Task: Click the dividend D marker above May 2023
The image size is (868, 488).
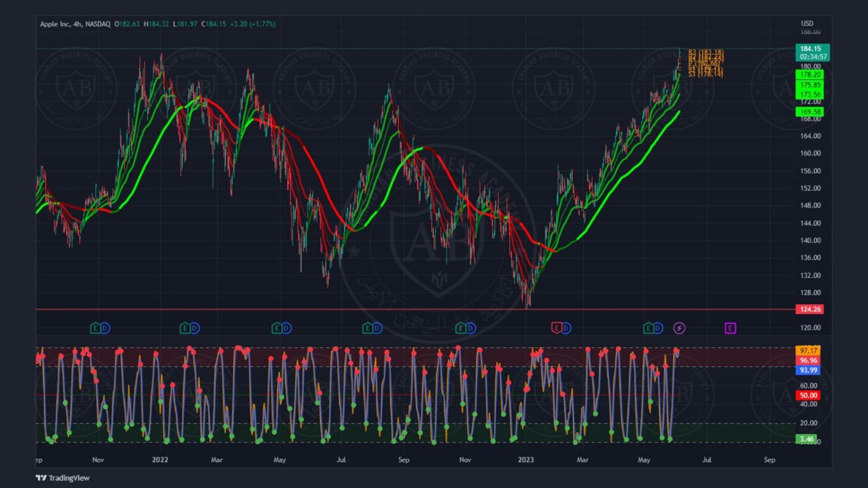Action: 659,328
